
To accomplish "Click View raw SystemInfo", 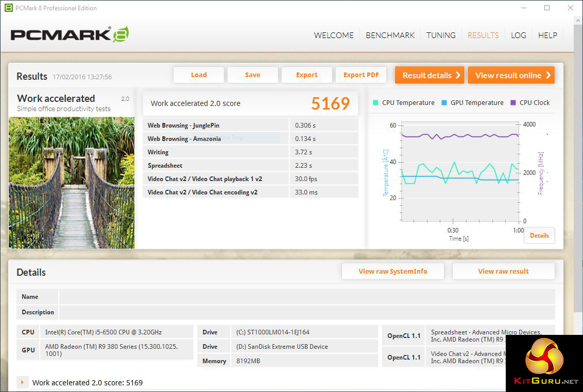I will tap(392, 271).
